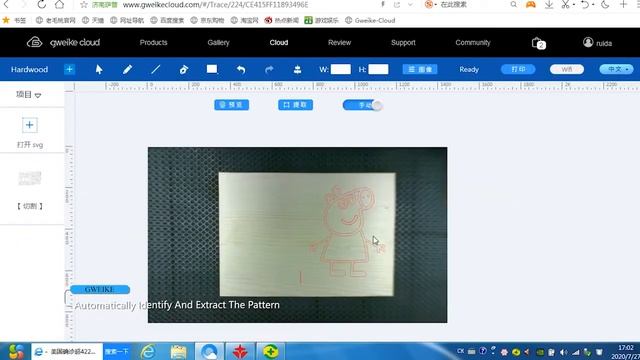Click the GWEIKE label button
Viewport: 640px width, 360px height.
(100, 289)
